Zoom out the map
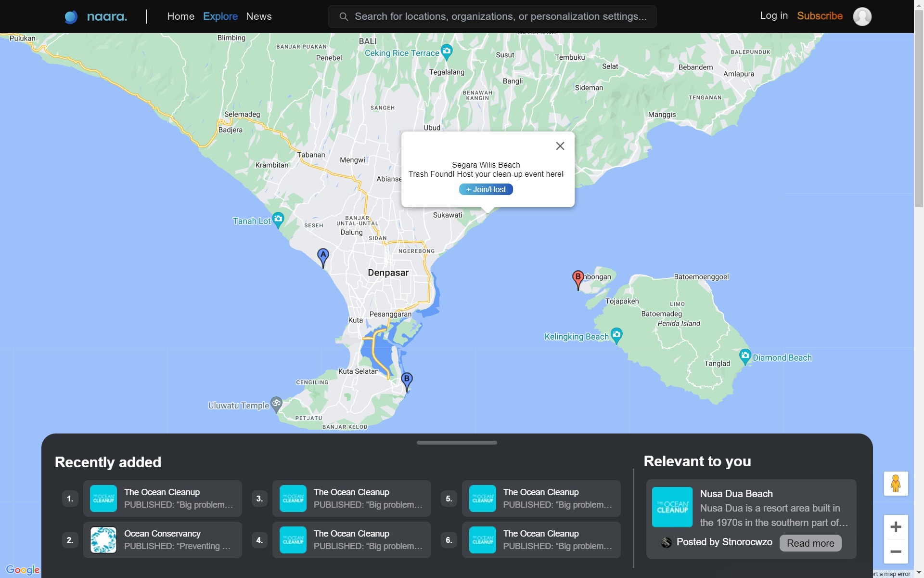Viewport: 924px width, 578px height. (x=896, y=552)
